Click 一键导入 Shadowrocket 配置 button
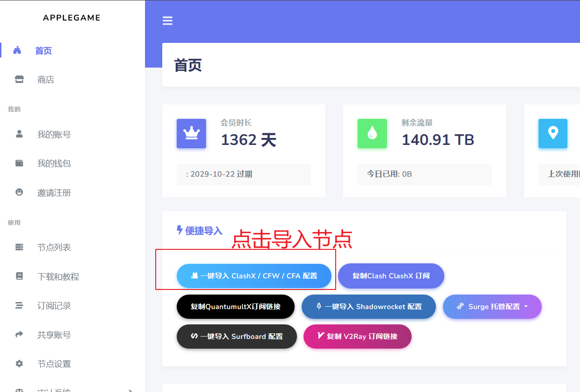 tap(368, 307)
